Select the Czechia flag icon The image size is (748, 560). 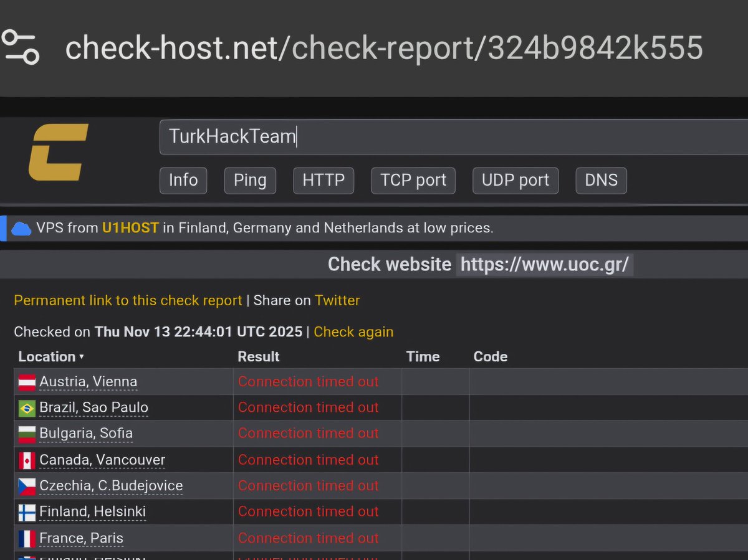point(27,486)
